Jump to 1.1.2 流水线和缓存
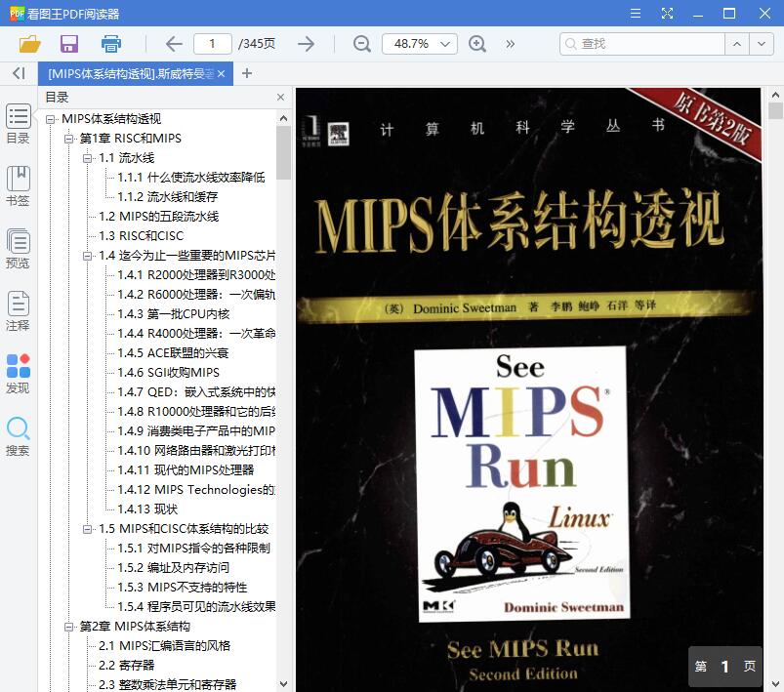Image resolution: width=784 pixels, height=692 pixels. click(x=168, y=197)
